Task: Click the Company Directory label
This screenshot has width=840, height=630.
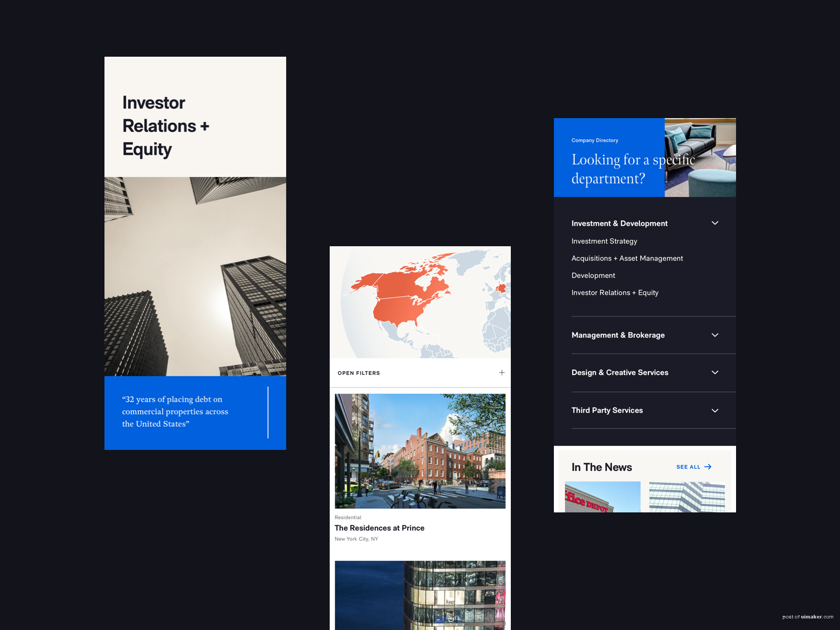Action: (595, 141)
